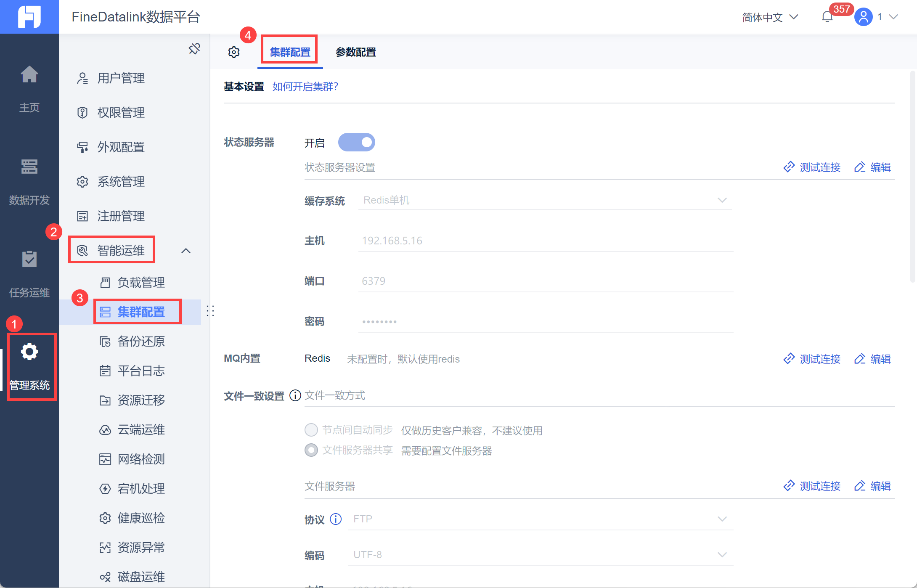Click the 如何开启集群? help link

pyautogui.click(x=305, y=87)
